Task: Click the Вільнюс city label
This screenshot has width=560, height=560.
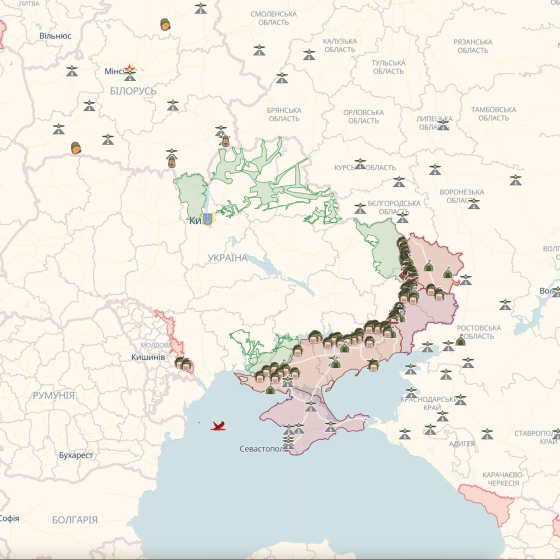Action: click(x=55, y=36)
